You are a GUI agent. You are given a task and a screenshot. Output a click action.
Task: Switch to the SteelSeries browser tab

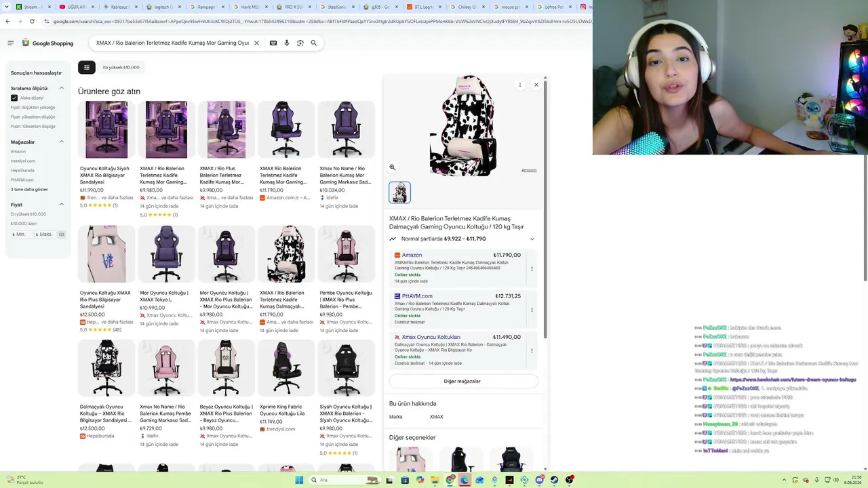pyautogui.click(x=338, y=7)
